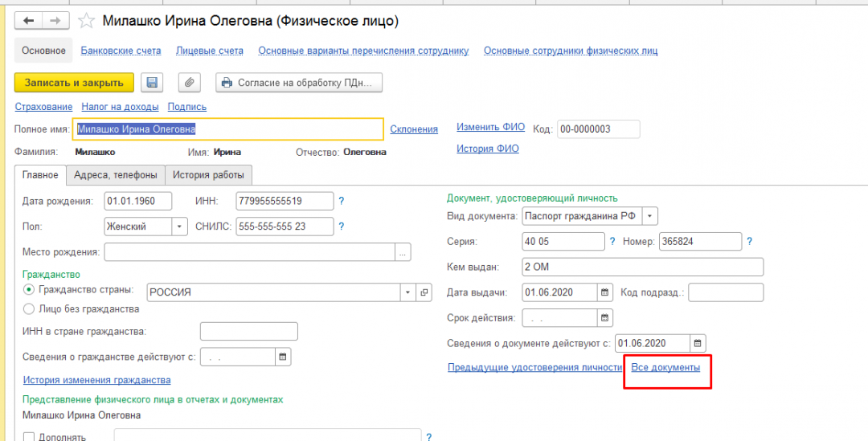Click the question mark beside Дополнять field
Image resolution: width=868 pixels, height=441 pixels.
click(x=429, y=436)
